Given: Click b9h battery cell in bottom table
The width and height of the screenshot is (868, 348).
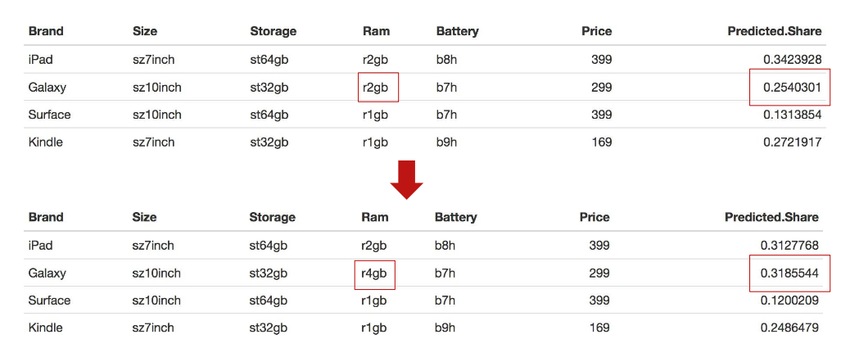Looking at the screenshot, I should click(x=445, y=328).
